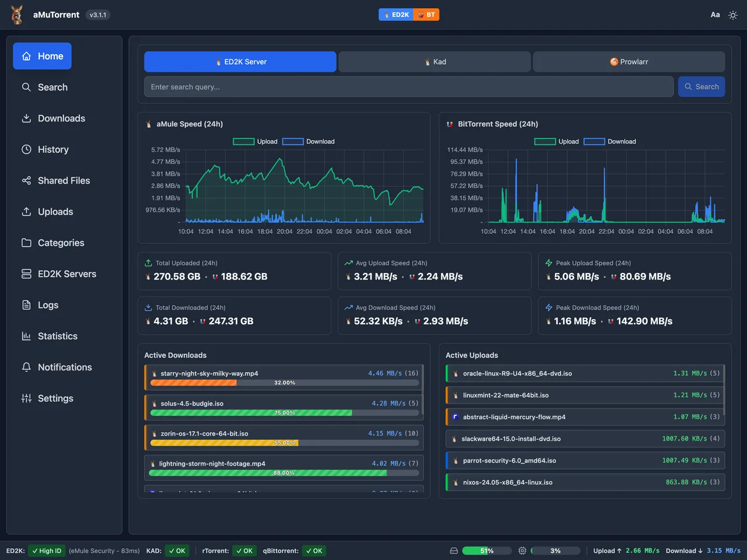Click the BitTorrent Speed (24h) title icon

coord(450,124)
